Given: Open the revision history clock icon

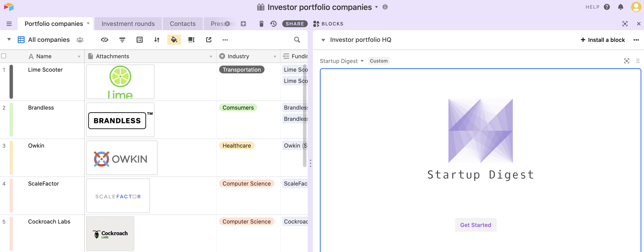Looking at the screenshot, I should [274, 24].
